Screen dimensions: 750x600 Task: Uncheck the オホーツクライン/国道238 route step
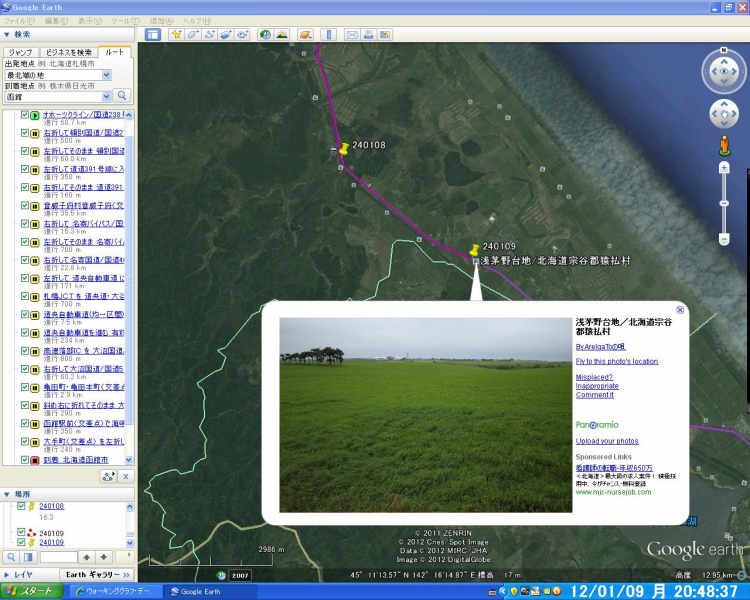pyautogui.click(x=25, y=114)
